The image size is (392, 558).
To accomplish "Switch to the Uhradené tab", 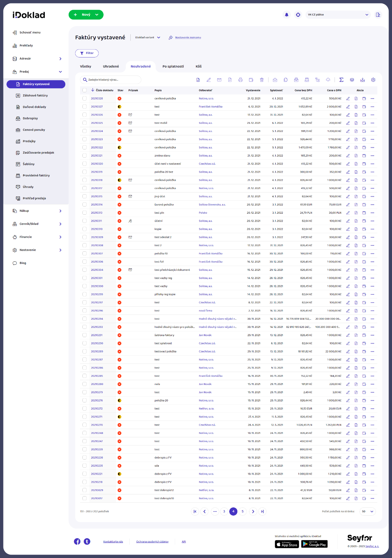I will pyautogui.click(x=111, y=66).
